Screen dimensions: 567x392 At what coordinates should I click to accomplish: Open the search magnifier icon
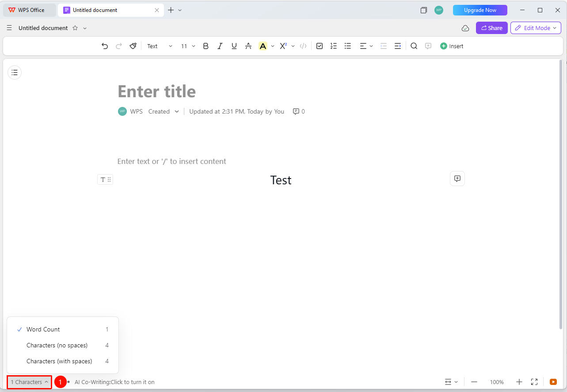(x=414, y=46)
